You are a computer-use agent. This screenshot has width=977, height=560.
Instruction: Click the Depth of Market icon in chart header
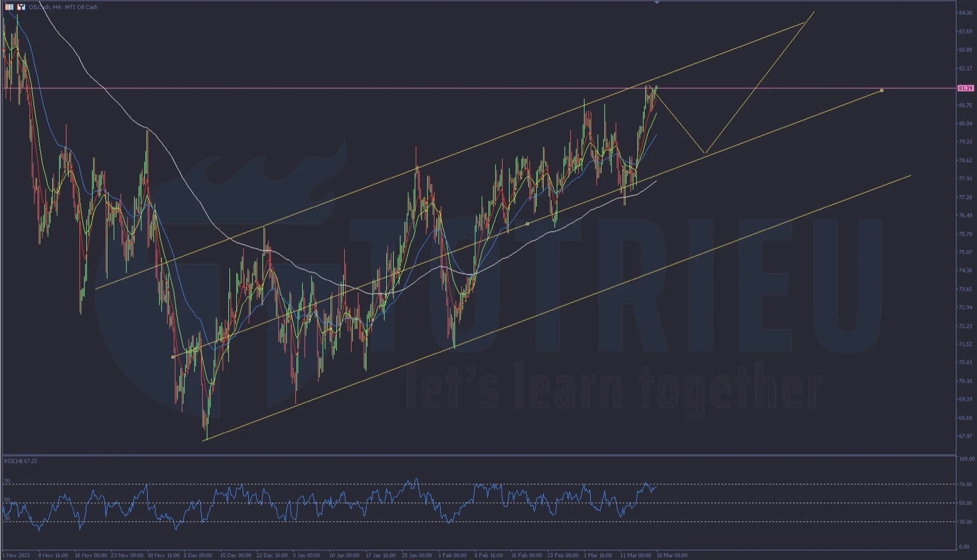[x=9, y=7]
